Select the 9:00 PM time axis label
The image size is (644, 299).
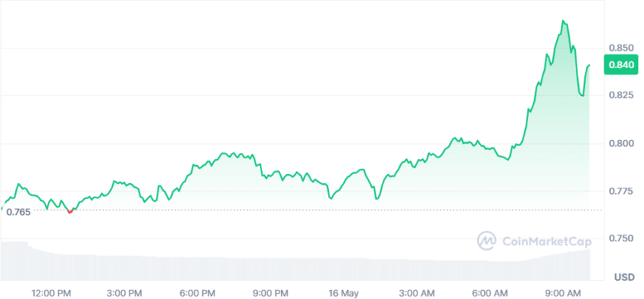pyautogui.click(x=270, y=293)
